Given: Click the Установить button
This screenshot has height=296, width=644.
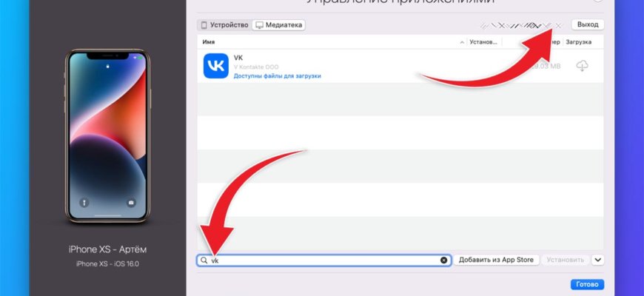Looking at the screenshot, I should tap(565, 260).
